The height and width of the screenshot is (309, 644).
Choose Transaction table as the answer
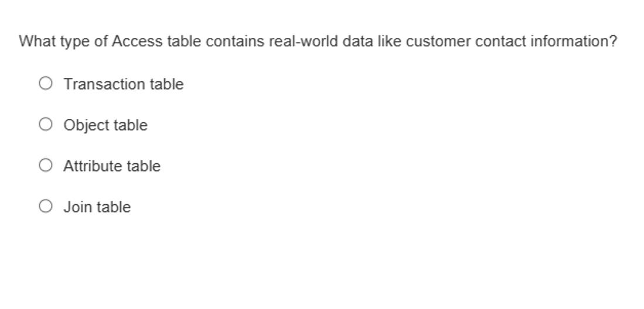(x=46, y=83)
